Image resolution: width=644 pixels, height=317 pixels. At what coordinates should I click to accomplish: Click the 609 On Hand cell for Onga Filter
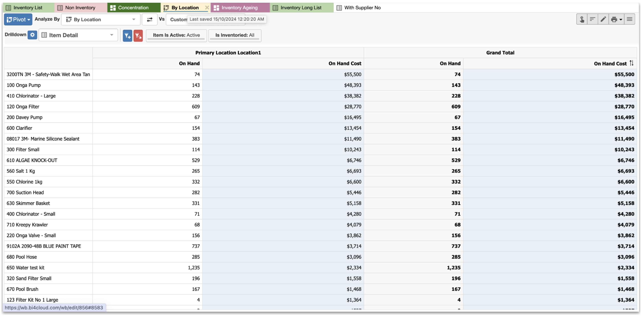click(147, 107)
